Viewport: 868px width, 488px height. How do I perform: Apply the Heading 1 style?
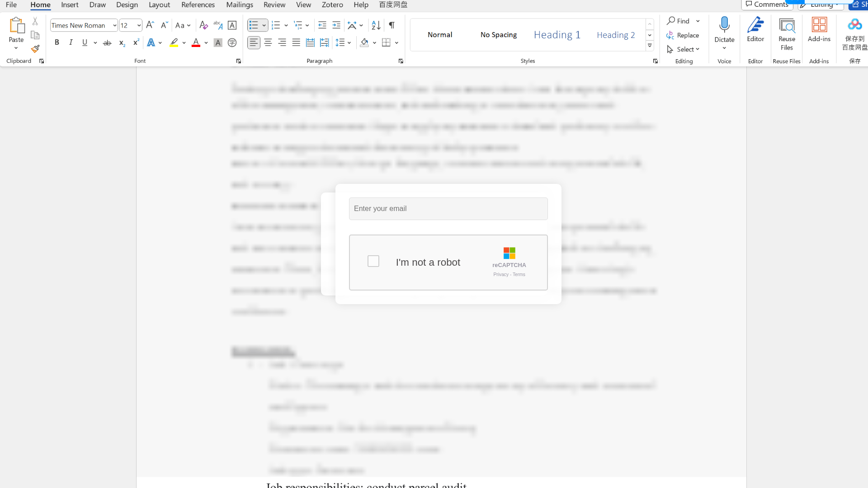coord(557,35)
